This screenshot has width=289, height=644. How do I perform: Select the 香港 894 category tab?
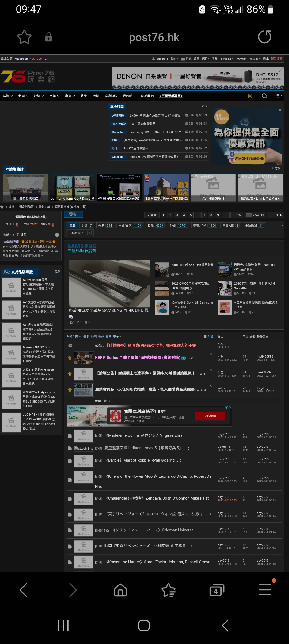(105, 225)
